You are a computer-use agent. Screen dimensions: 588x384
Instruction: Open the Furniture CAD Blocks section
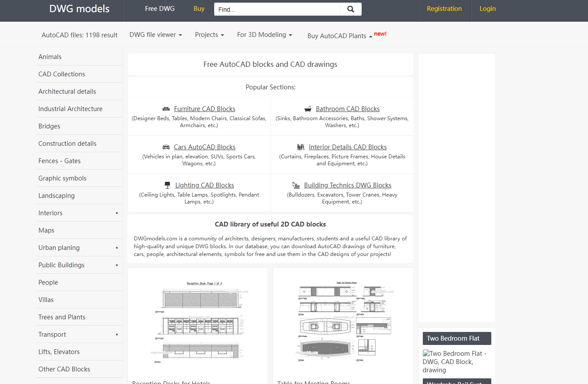point(204,108)
